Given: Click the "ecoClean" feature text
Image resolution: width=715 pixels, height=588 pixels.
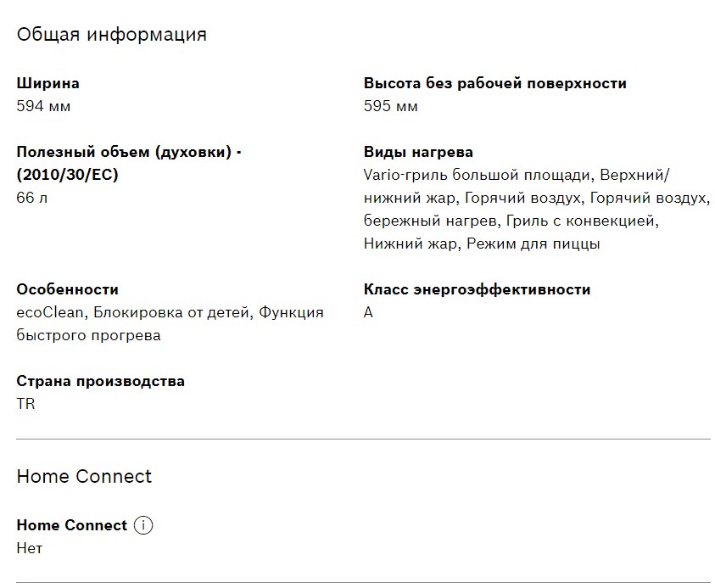Looking at the screenshot, I should 50,312.
